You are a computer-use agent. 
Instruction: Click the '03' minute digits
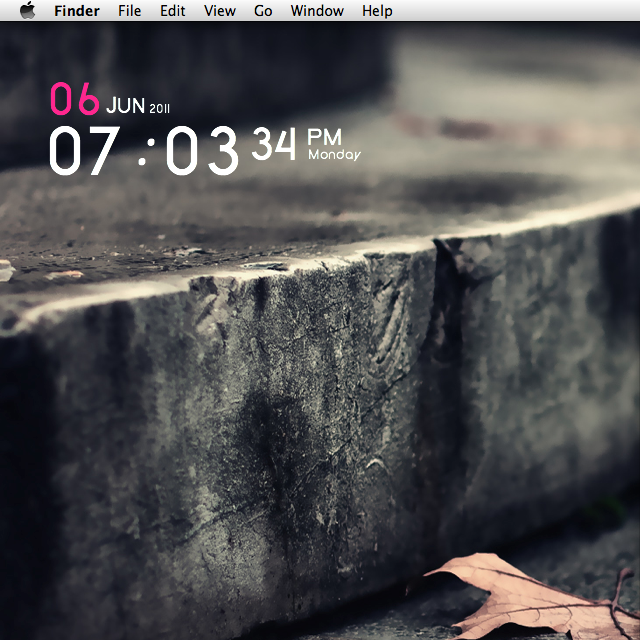(202, 151)
